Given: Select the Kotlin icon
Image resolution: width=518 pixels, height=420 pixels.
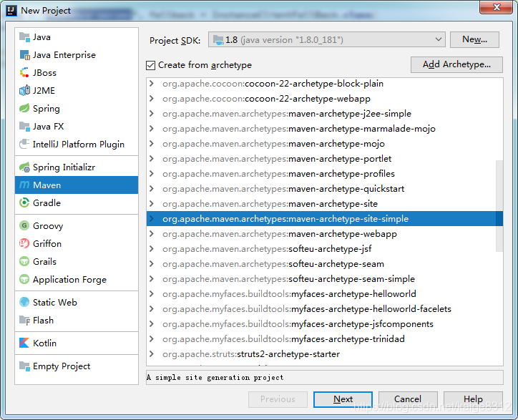Looking at the screenshot, I should [24, 343].
